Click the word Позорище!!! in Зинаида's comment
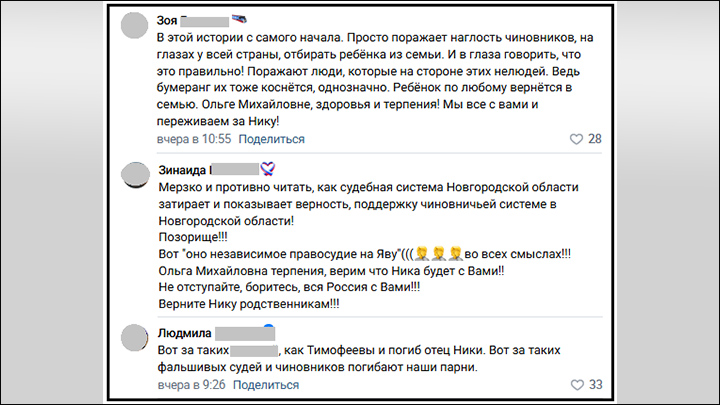The width and height of the screenshot is (720, 405). [193, 237]
